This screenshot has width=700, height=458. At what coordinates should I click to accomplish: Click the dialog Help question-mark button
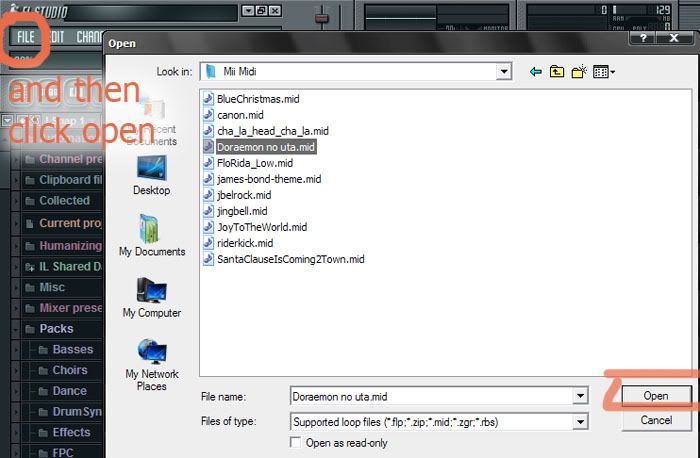(643, 38)
